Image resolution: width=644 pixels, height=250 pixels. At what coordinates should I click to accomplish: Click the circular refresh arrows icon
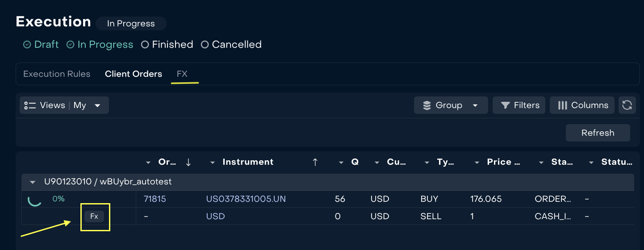pyautogui.click(x=627, y=105)
